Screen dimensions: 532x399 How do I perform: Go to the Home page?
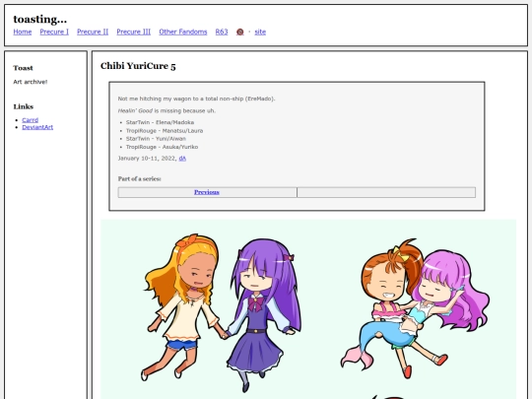point(23,32)
